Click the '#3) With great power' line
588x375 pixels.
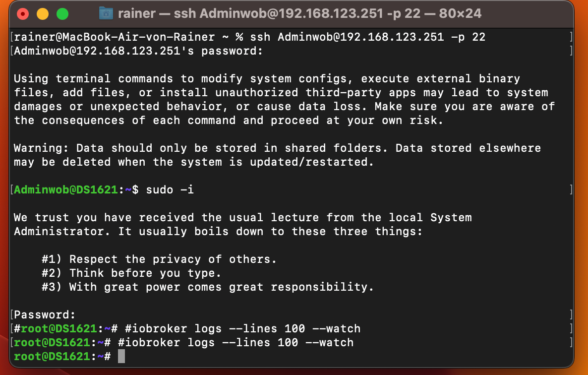click(x=208, y=287)
